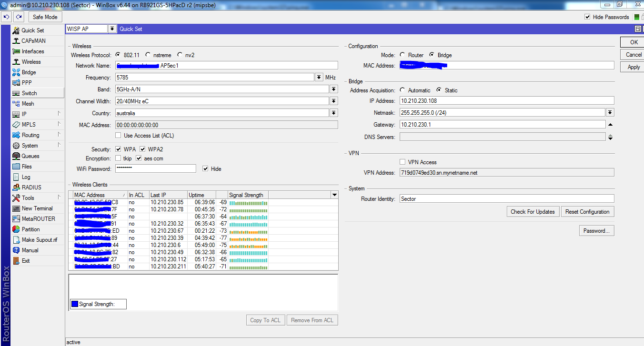The width and height of the screenshot is (644, 346).
Task: Collapse the Gateway field with its arrow
Action: pos(610,125)
